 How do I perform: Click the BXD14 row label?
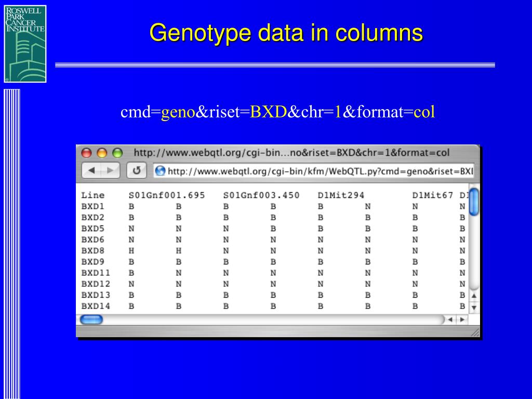96,306
